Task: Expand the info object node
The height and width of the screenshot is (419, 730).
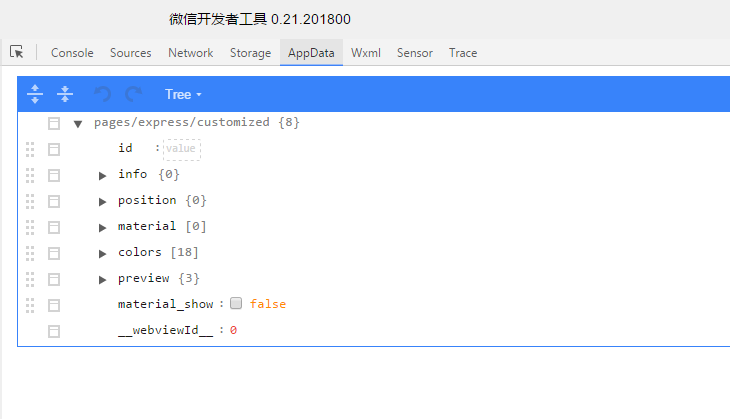Action: click(x=102, y=176)
